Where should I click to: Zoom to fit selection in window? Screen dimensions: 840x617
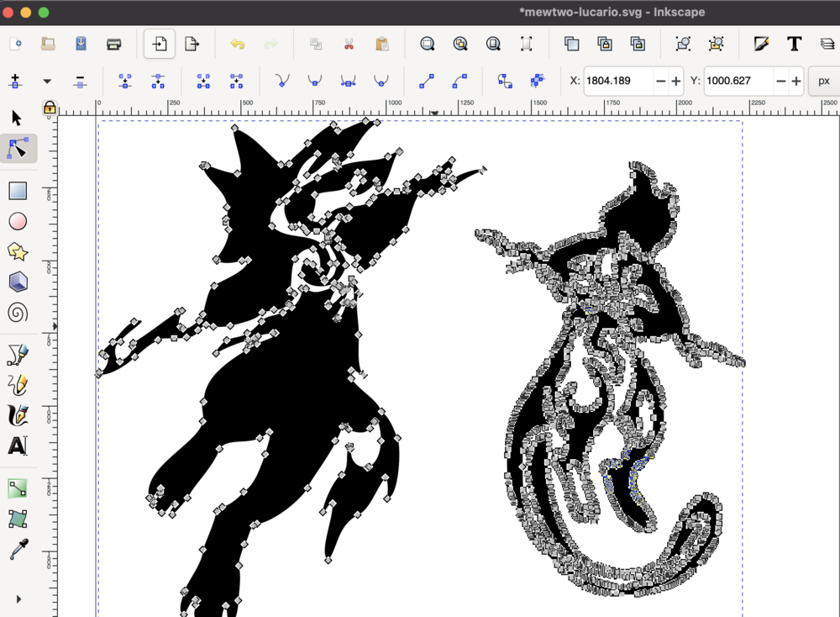(x=427, y=44)
